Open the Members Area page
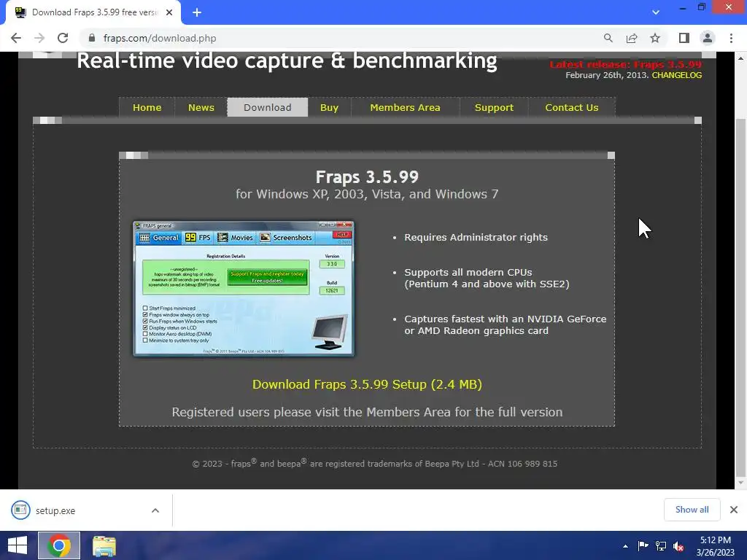The width and height of the screenshot is (747, 560). (x=405, y=108)
